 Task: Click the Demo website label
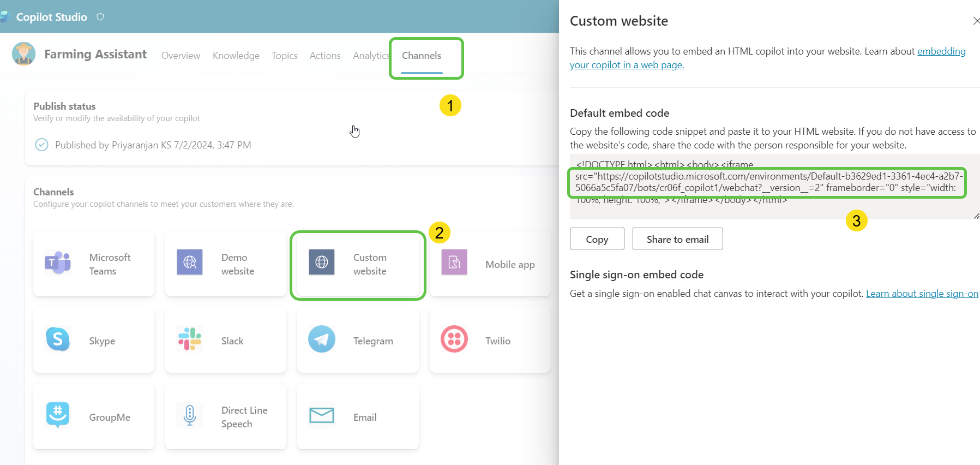coord(238,264)
